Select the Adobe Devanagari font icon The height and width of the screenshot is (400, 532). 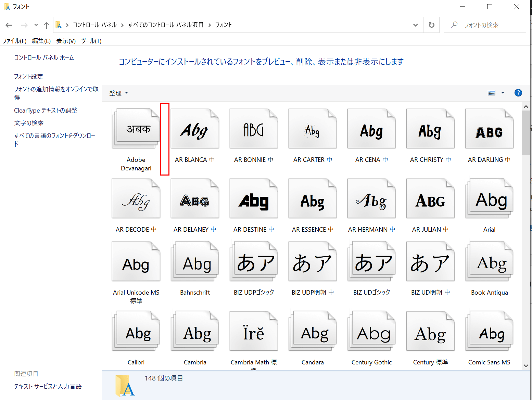click(136, 129)
